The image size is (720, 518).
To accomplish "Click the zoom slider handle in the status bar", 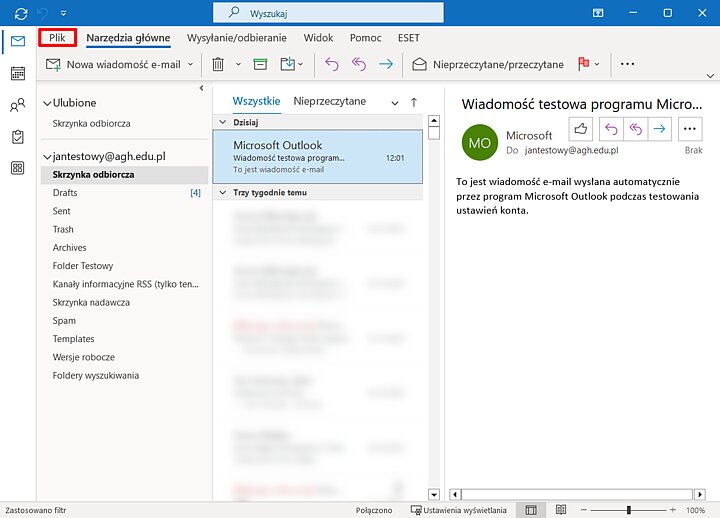I will coord(629,510).
